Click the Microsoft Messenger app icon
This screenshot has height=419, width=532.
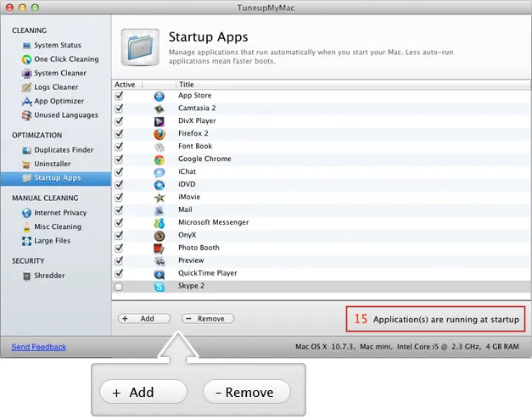pyautogui.click(x=160, y=223)
